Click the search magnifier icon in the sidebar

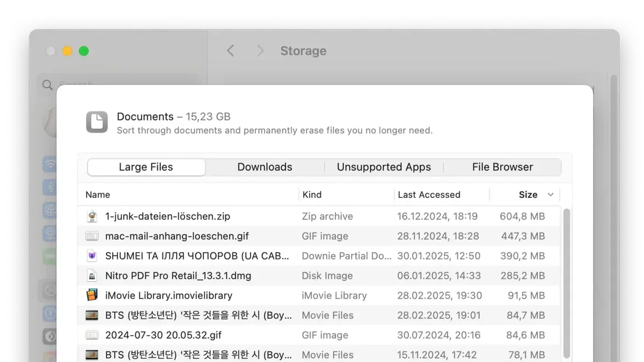tap(47, 85)
